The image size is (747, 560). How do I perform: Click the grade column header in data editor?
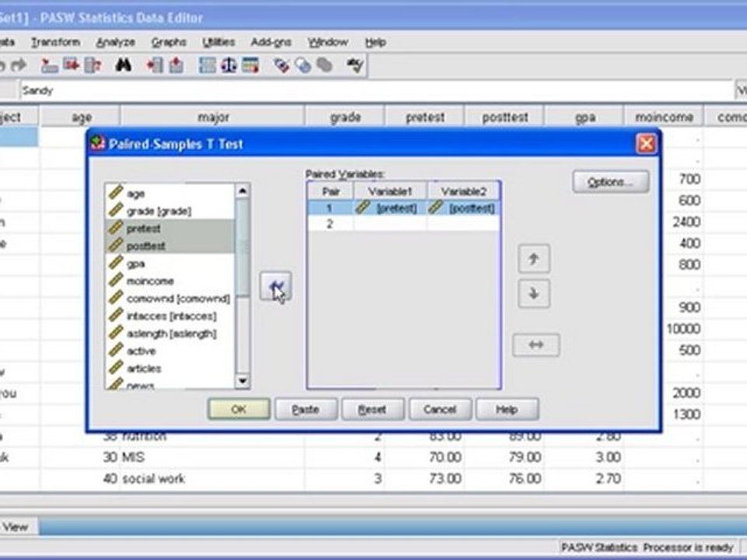[x=345, y=117]
